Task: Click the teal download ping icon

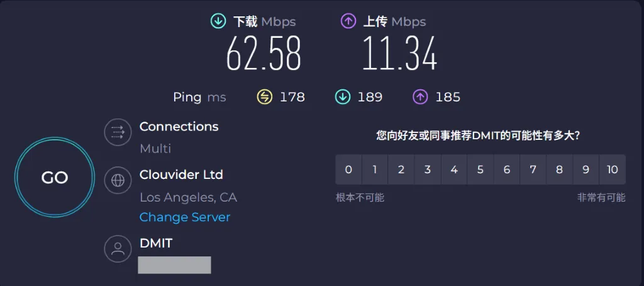Action: (x=343, y=97)
